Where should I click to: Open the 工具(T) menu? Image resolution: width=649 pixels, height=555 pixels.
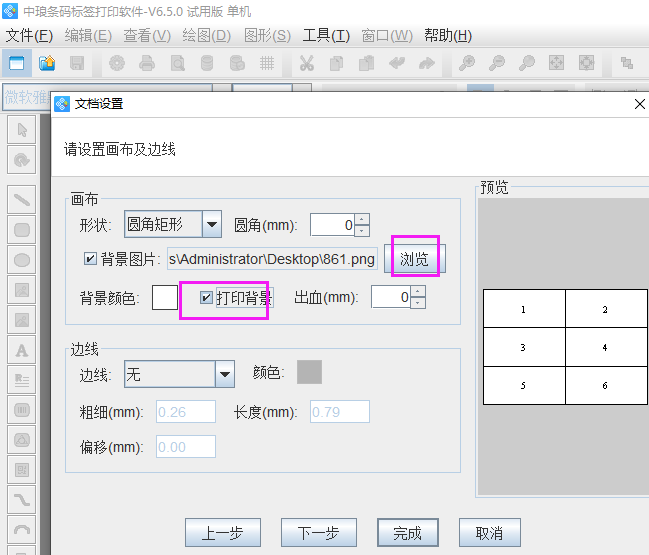point(326,36)
